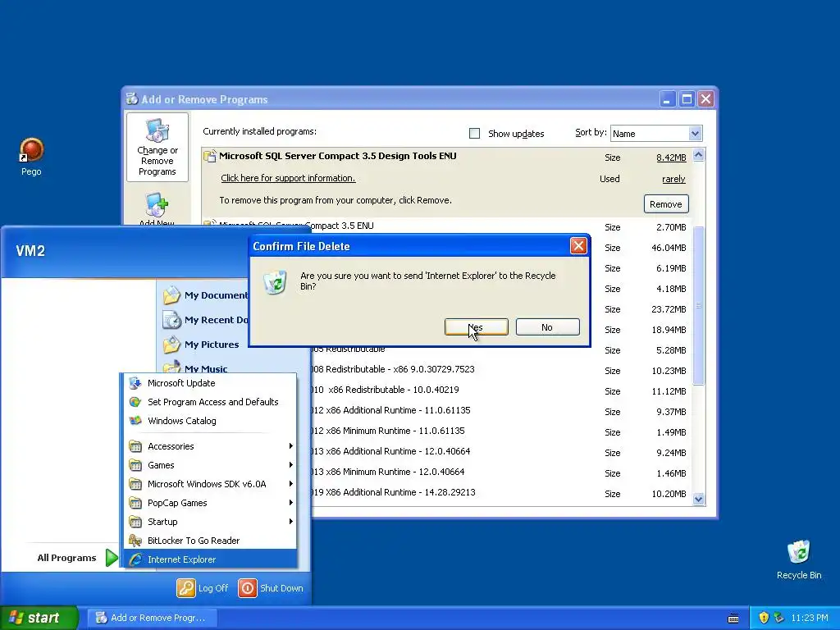Screen dimensions: 840x630
Task: Open My Pictures from Start menu
Action: [211, 345]
